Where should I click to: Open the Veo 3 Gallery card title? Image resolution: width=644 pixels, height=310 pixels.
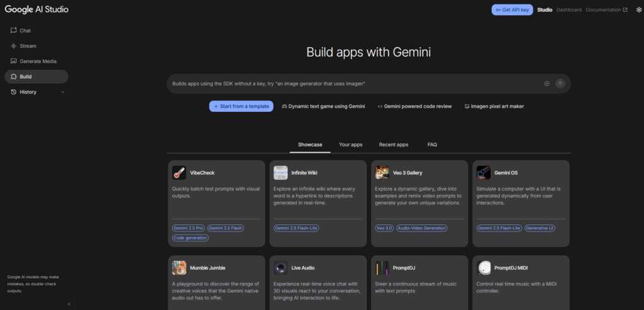408,173
